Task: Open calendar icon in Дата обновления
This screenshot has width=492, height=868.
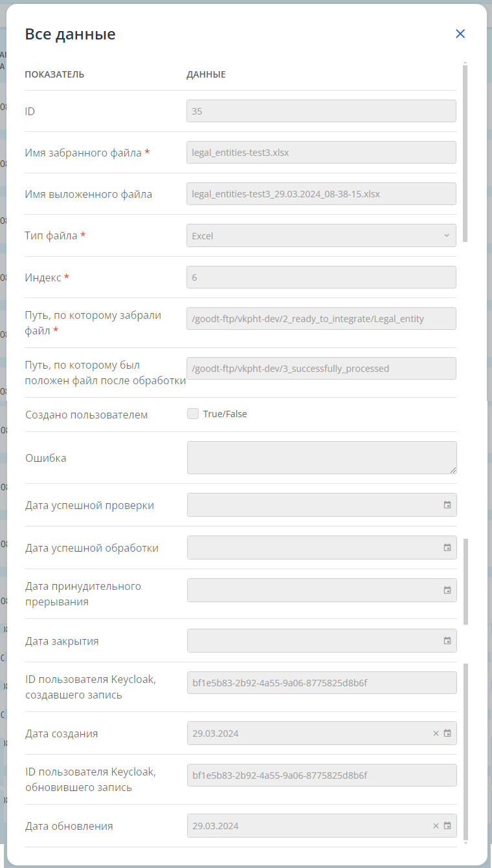Action: [x=447, y=826]
